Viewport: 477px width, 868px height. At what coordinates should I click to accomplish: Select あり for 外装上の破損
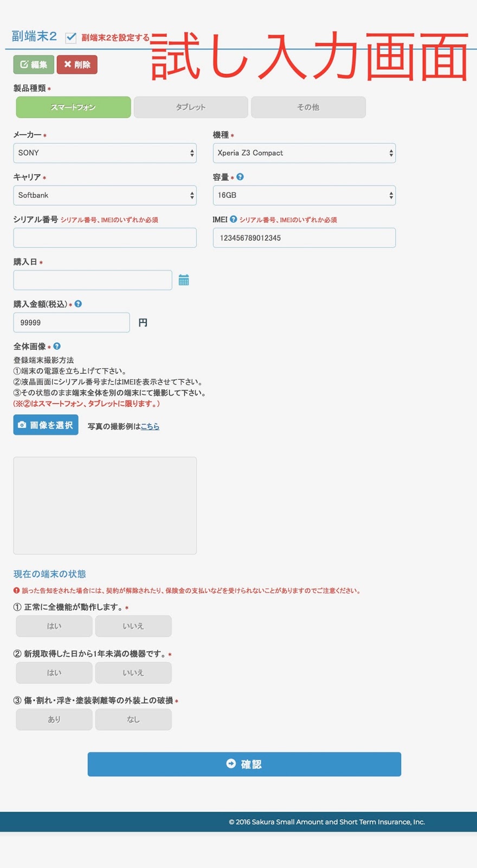54,719
